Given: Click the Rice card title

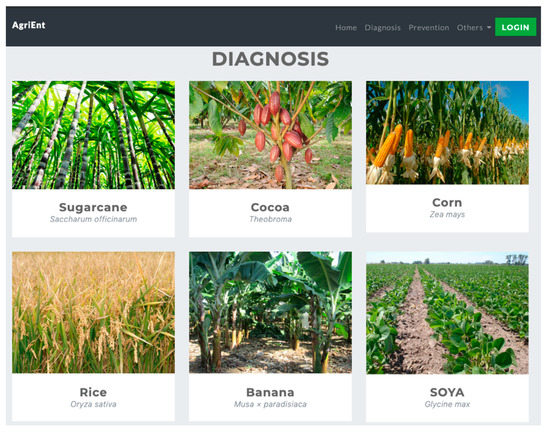Looking at the screenshot, I should coord(93,392).
